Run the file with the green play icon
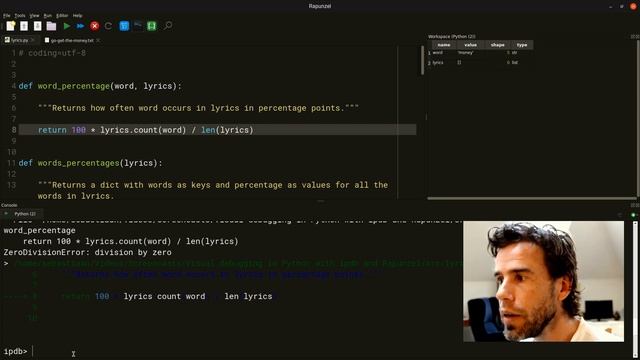 pos(67,26)
